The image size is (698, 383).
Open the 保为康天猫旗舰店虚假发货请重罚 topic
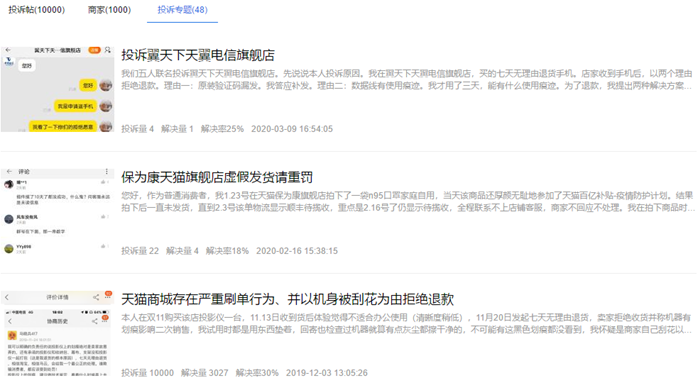click(x=217, y=177)
